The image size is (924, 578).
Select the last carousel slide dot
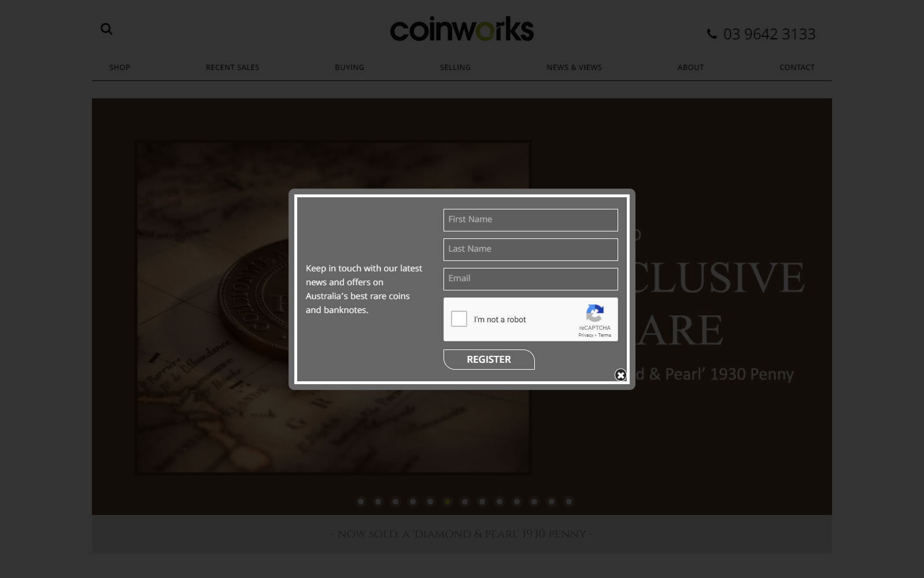[x=569, y=502]
